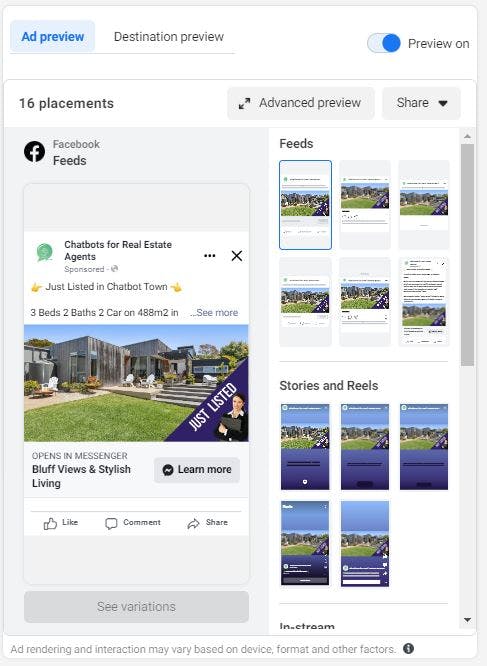
Task: Click the Comment speech bubble icon
Action: click(111, 524)
